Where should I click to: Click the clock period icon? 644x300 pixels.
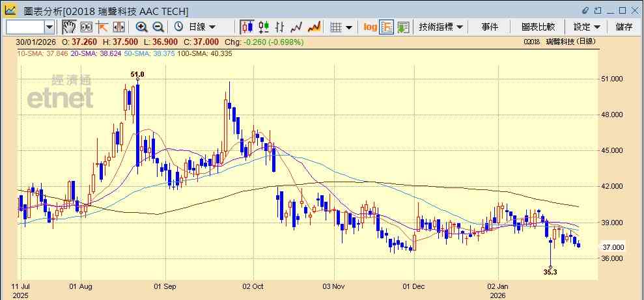178,27
